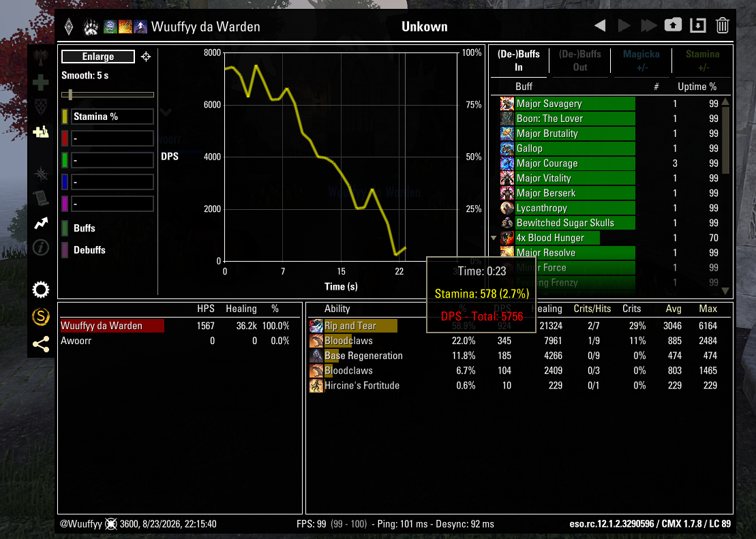Open the magenta plot selector box
The width and height of the screenshot is (756, 539).
click(x=112, y=204)
